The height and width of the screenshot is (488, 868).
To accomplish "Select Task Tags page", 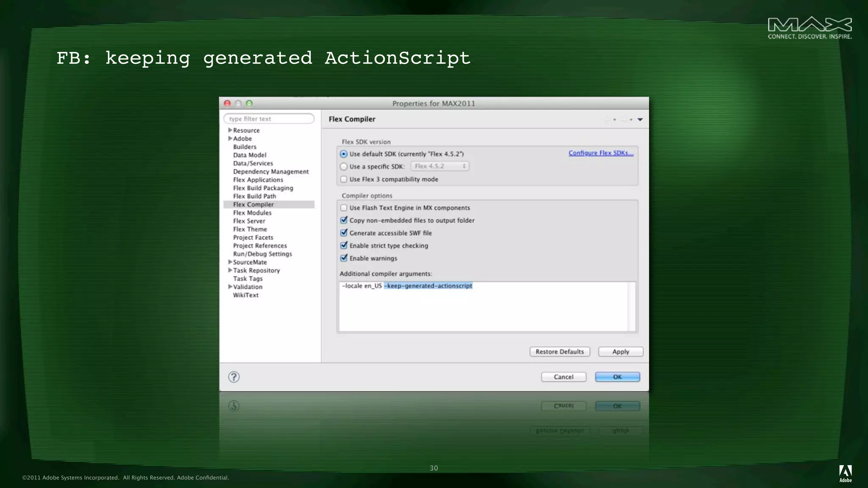I will [248, 279].
